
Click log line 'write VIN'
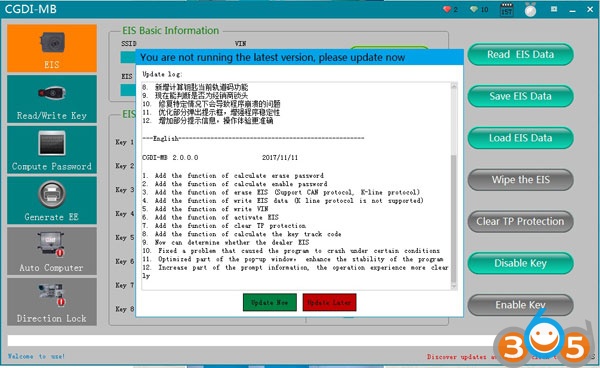(x=205, y=209)
